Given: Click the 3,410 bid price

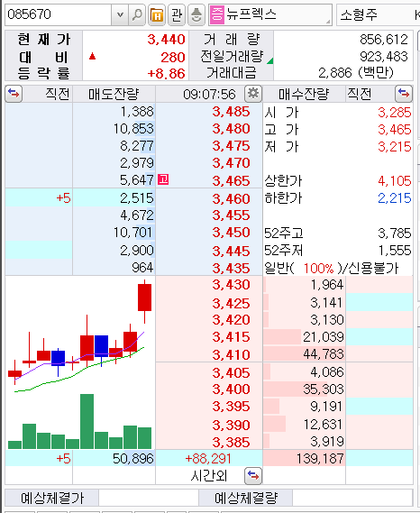Looking at the screenshot, I should pos(231,354).
